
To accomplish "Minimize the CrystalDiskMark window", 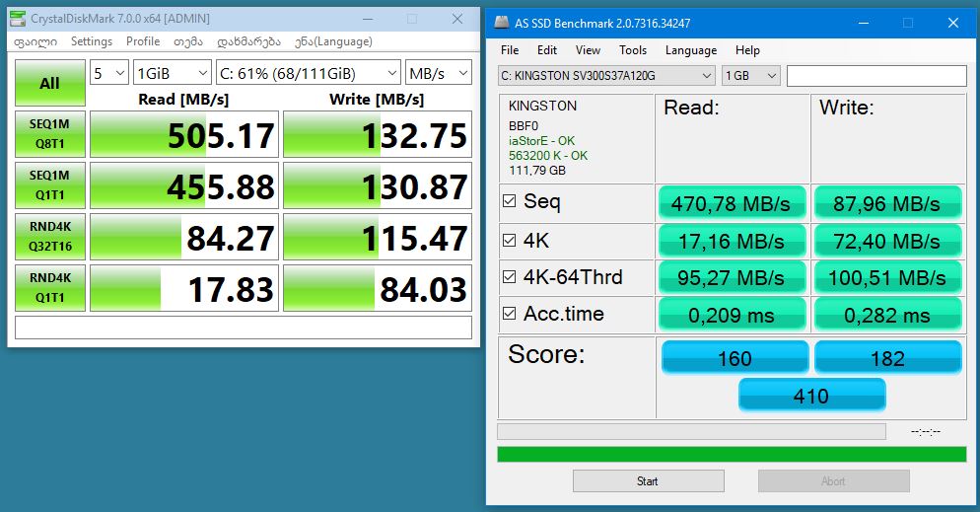I will [368, 19].
